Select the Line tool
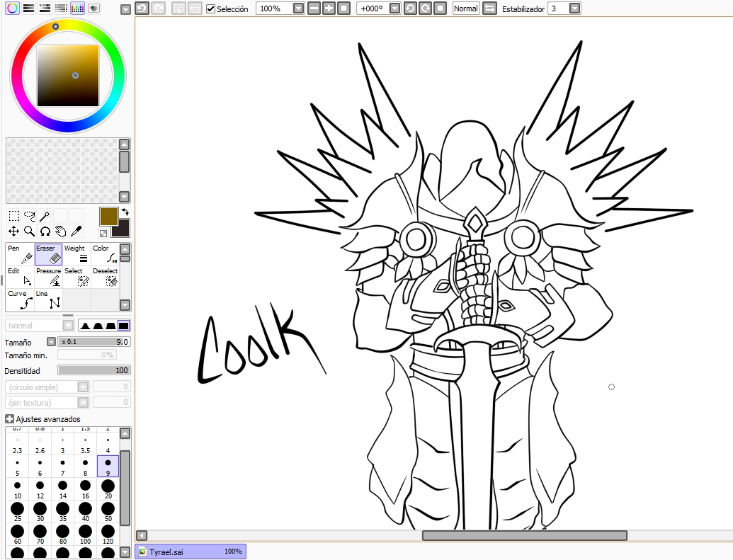The width and height of the screenshot is (733, 560). pos(48,299)
